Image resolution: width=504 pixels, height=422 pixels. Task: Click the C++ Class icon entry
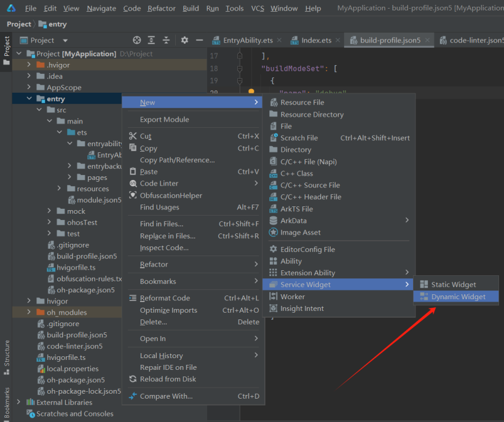[x=274, y=173]
